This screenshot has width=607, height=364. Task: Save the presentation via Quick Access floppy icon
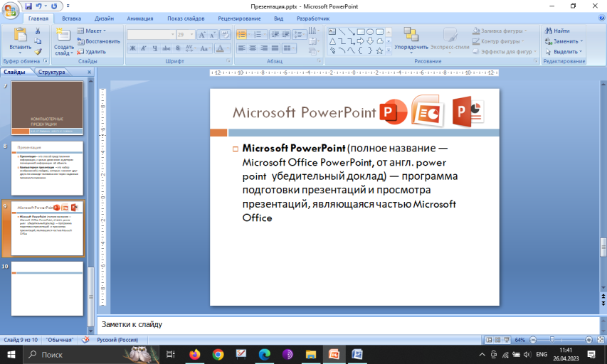click(28, 6)
